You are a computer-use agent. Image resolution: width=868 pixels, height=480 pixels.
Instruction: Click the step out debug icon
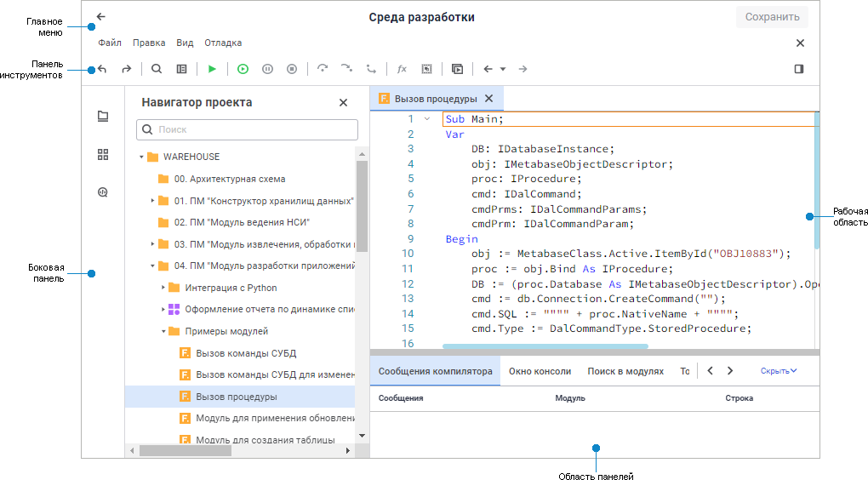tap(371, 69)
